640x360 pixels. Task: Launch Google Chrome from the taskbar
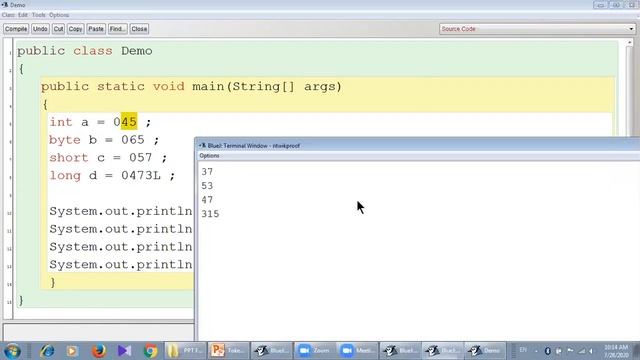pyautogui.click(x=151, y=351)
